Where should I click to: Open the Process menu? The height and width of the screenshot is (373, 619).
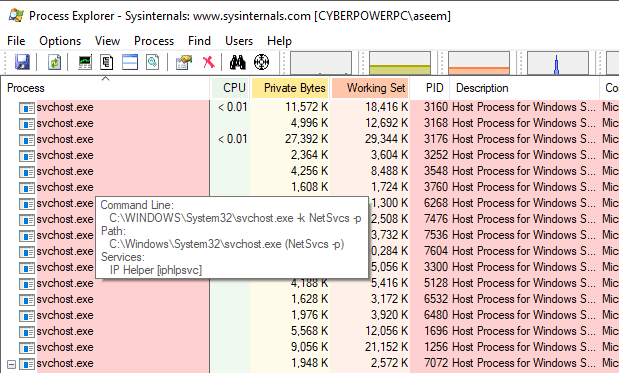154,41
